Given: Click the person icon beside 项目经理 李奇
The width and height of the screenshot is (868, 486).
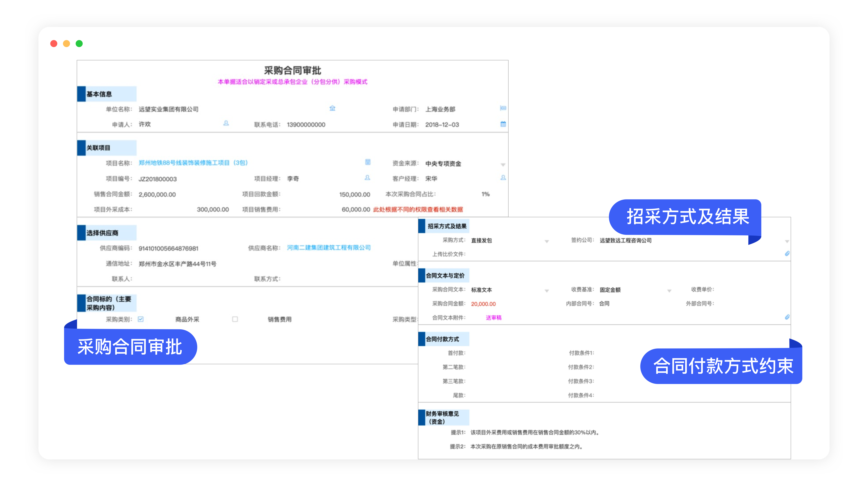Looking at the screenshot, I should point(367,178).
